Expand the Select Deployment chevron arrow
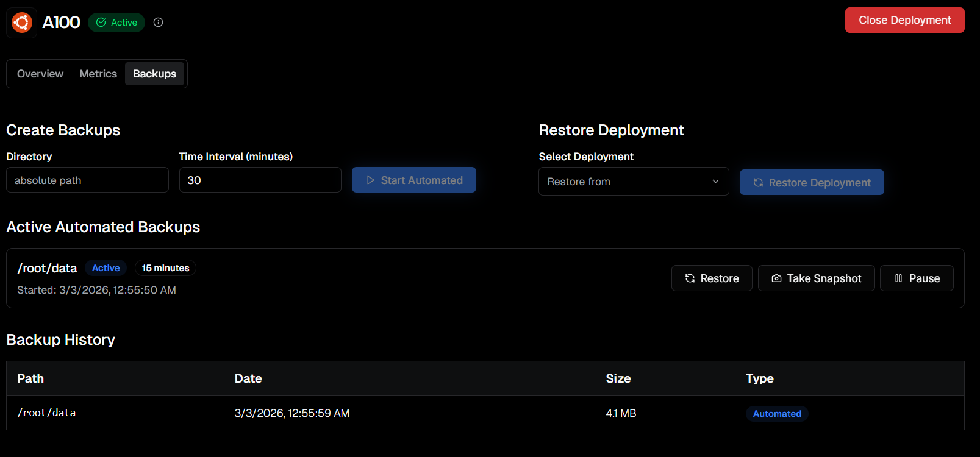This screenshot has width=980, height=457. click(715, 182)
